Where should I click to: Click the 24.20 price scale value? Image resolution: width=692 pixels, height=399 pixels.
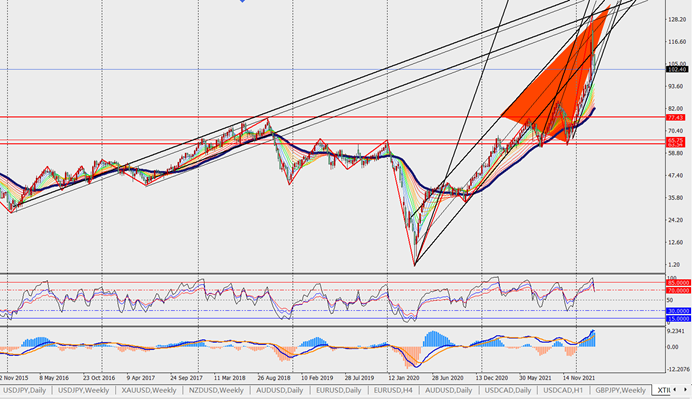coord(677,220)
